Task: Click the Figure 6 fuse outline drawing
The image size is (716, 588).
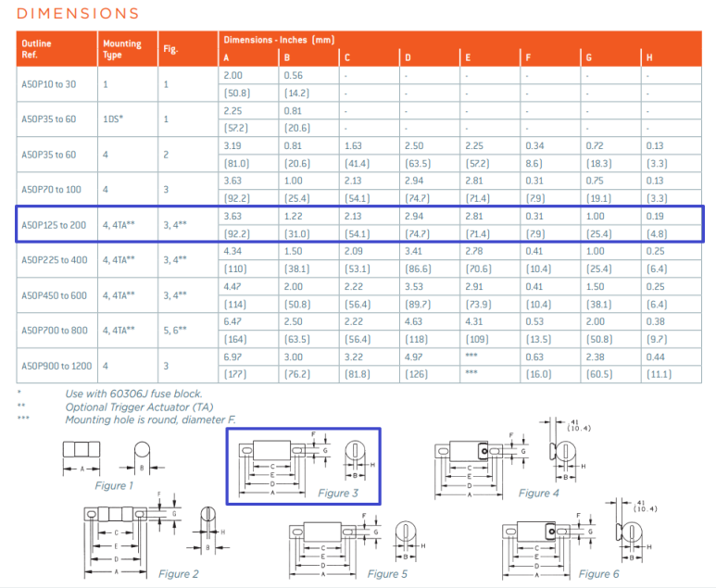Action: pos(579,539)
